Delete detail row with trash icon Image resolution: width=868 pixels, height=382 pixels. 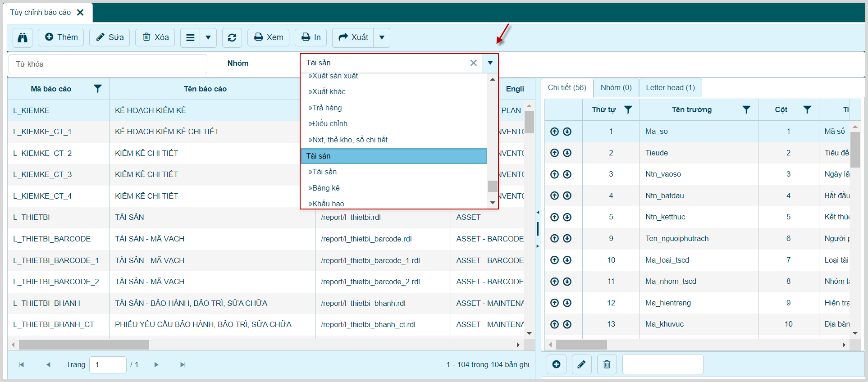click(607, 364)
